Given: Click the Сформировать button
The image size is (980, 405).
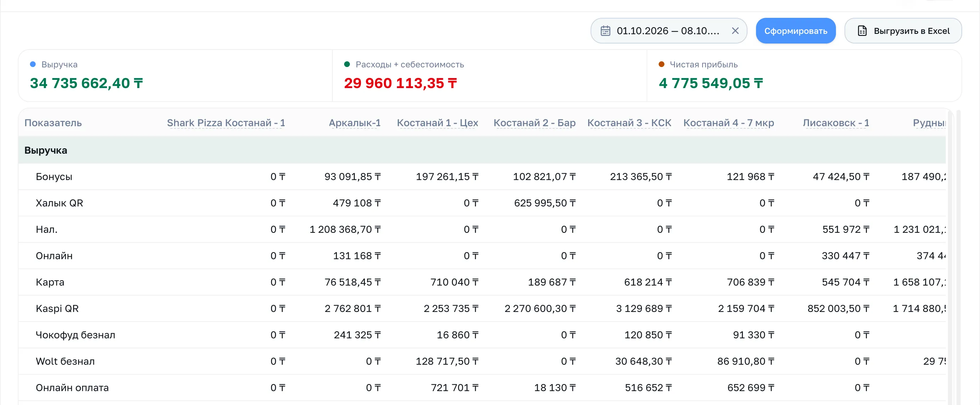Looking at the screenshot, I should [796, 31].
